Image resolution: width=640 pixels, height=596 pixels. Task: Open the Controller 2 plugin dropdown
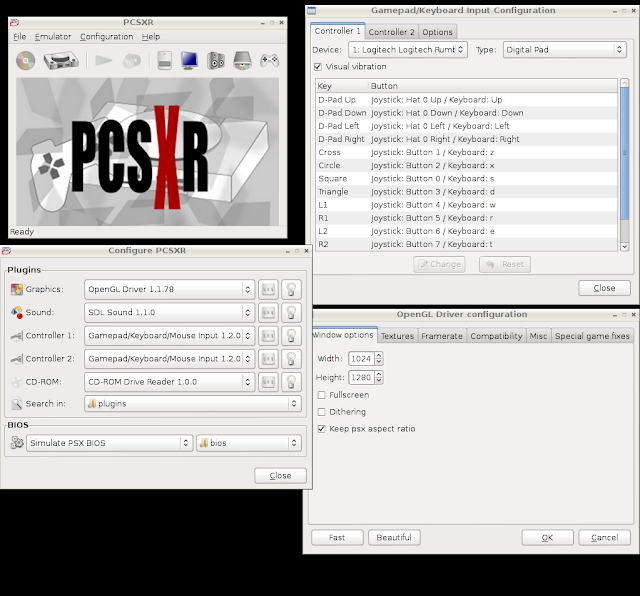(x=169, y=359)
